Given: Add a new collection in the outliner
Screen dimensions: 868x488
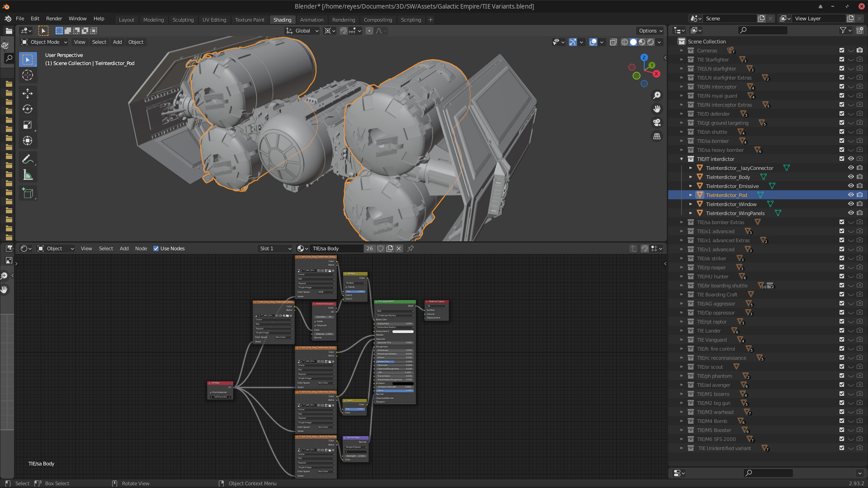Looking at the screenshot, I should point(860,30).
